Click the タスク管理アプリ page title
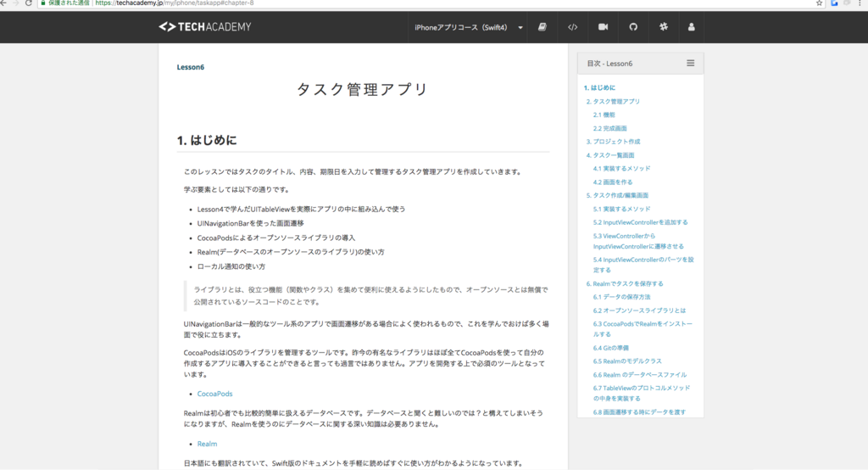868x470 pixels. [363, 89]
